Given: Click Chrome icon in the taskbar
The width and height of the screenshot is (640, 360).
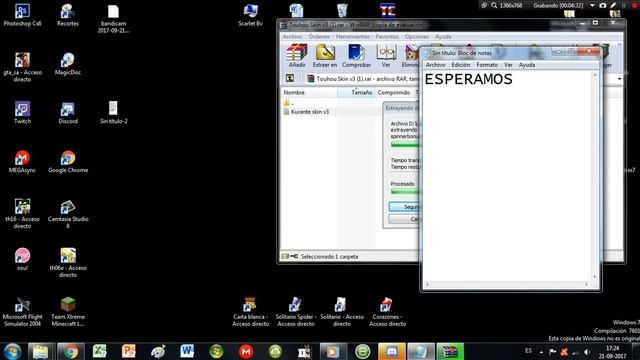Looking at the screenshot, I should pos(71,351).
